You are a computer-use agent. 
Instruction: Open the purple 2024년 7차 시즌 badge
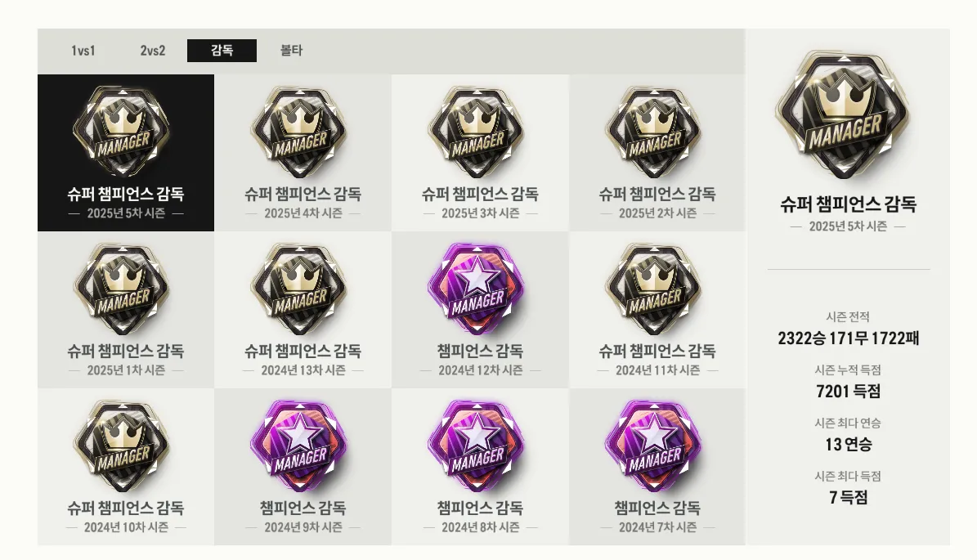coord(657,467)
